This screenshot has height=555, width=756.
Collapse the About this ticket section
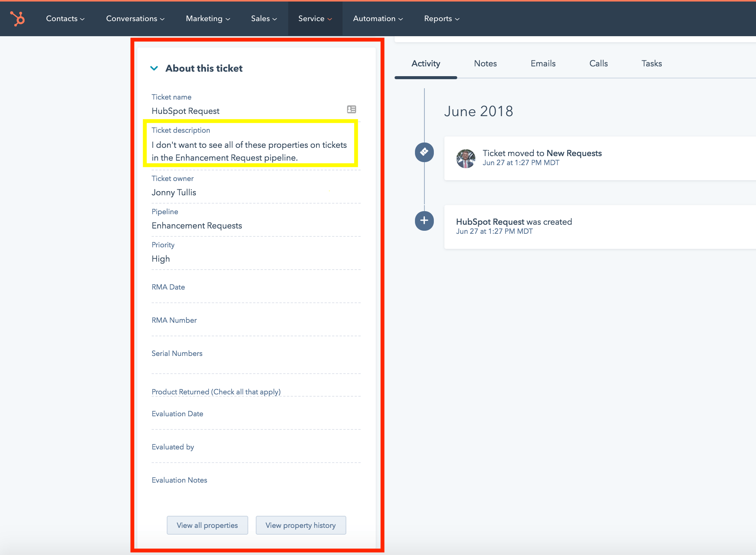154,68
